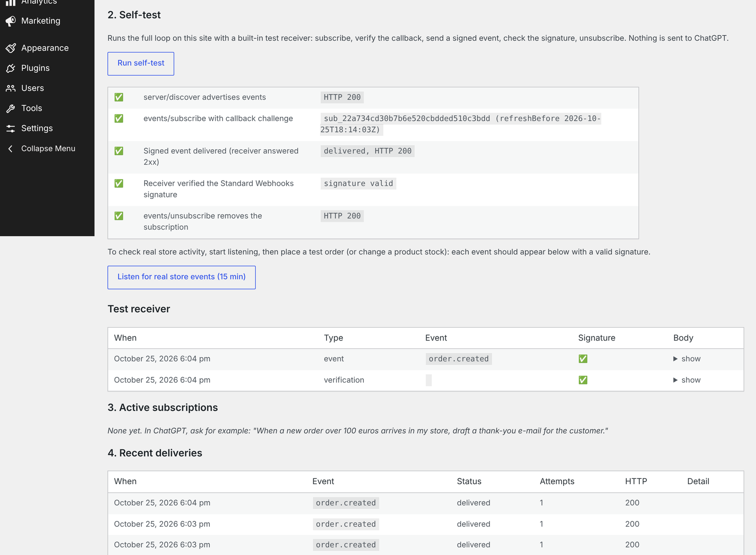Click the 'Detail' column header
Screen dimensions: 756x555
point(698,481)
